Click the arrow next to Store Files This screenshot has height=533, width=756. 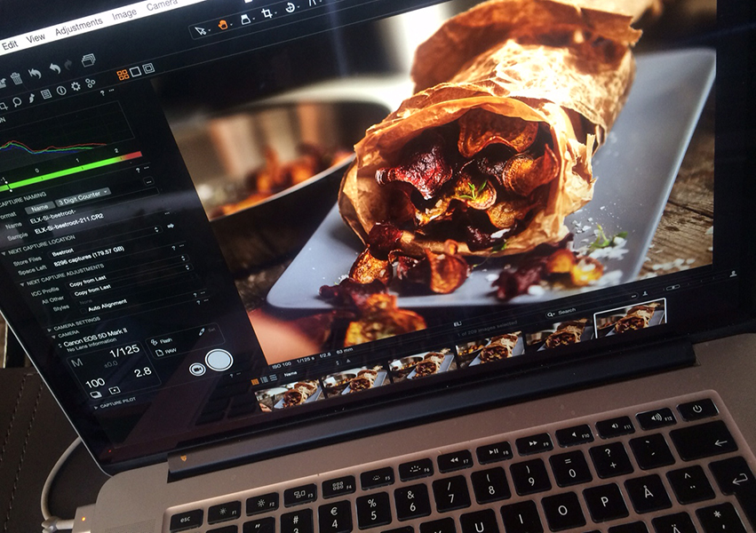171,226
